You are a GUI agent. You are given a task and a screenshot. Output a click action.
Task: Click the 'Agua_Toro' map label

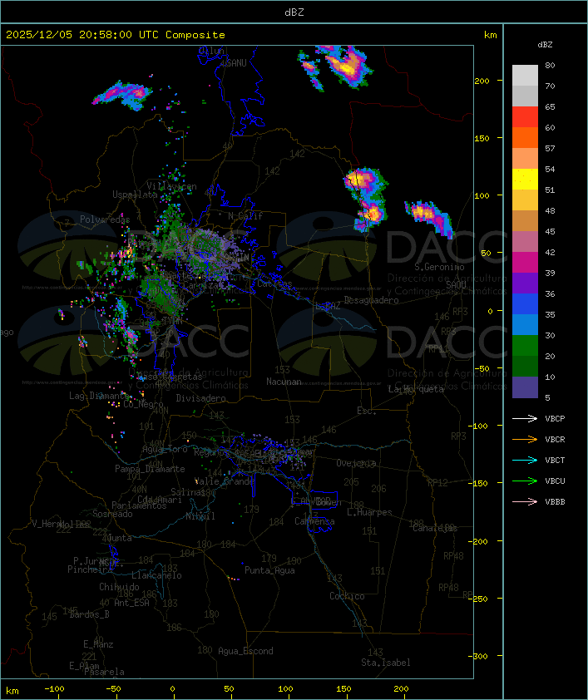tap(165, 449)
